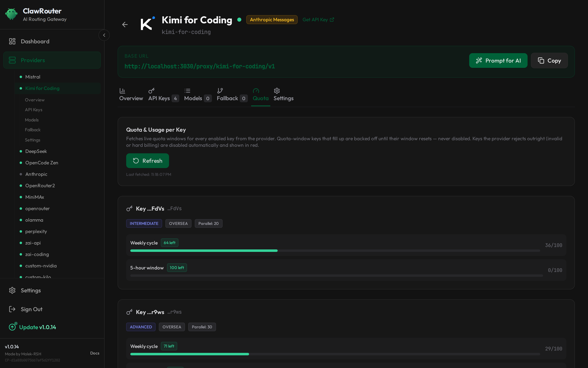The image size is (588, 368).
Task: Click the 36/100 weekly cycle progress bar
Action: 335,251
